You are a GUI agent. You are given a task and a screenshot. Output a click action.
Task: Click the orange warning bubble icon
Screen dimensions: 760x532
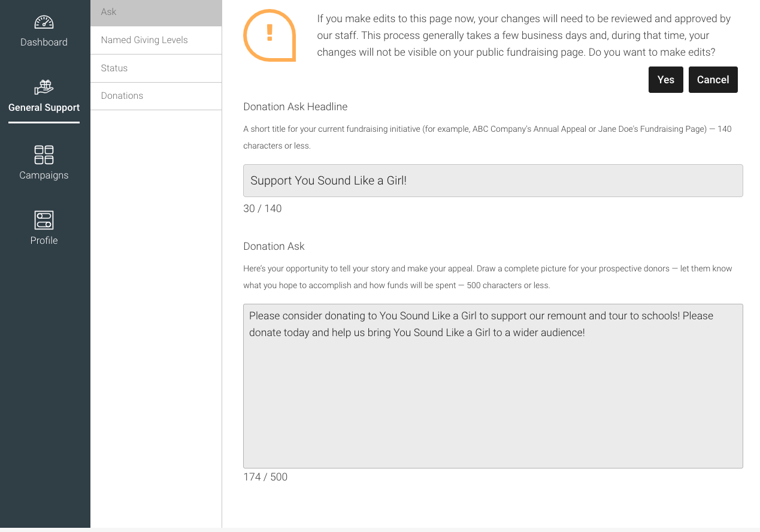pos(270,35)
